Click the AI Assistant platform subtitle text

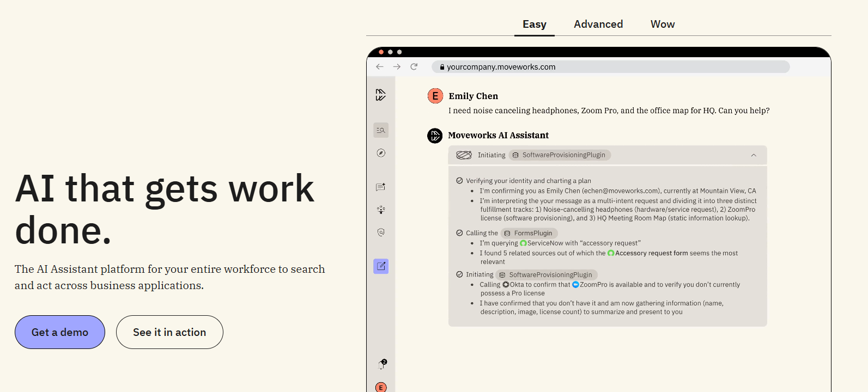[x=169, y=277]
